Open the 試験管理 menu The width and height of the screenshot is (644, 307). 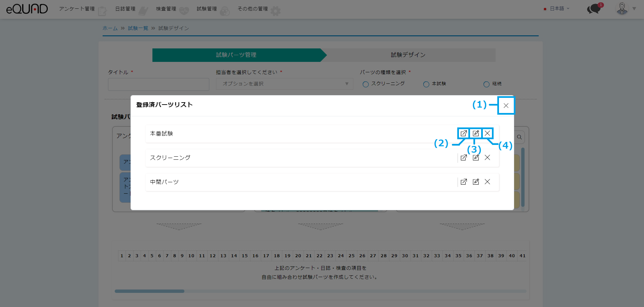pyautogui.click(x=207, y=9)
